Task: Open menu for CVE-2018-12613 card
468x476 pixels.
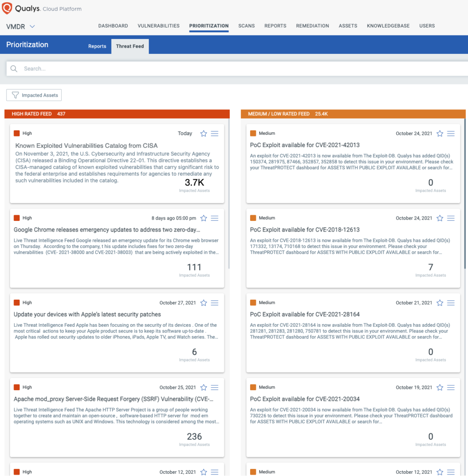Action: (x=451, y=218)
